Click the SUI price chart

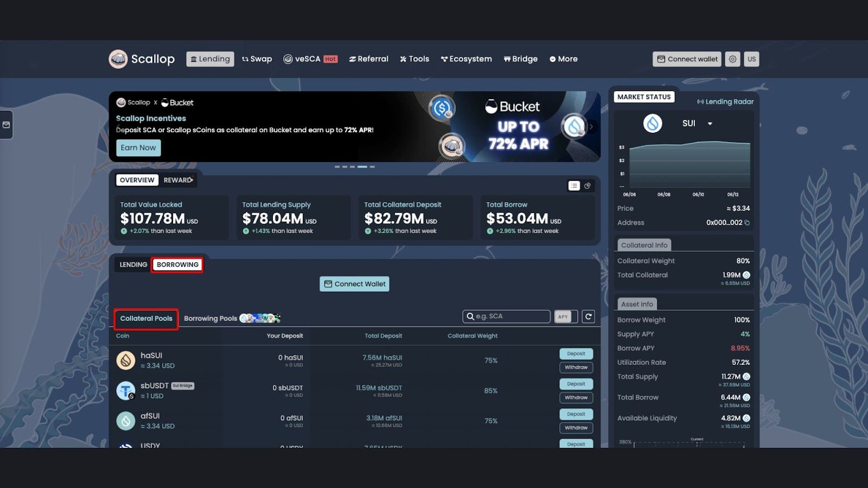coord(690,165)
